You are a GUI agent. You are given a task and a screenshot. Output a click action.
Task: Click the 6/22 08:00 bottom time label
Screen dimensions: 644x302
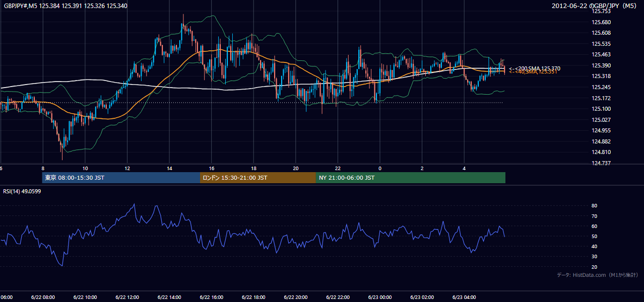pyautogui.click(x=43, y=297)
